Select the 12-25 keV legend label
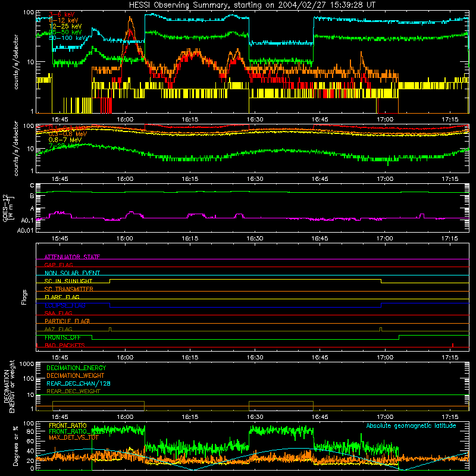476x476 pixels. click(x=65, y=26)
